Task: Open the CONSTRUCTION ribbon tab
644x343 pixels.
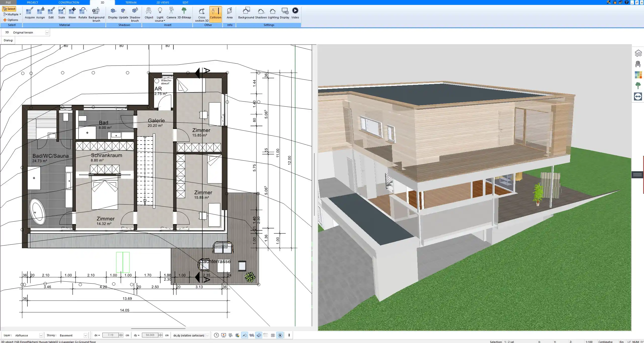Action: pyautogui.click(x=69, y=2)
